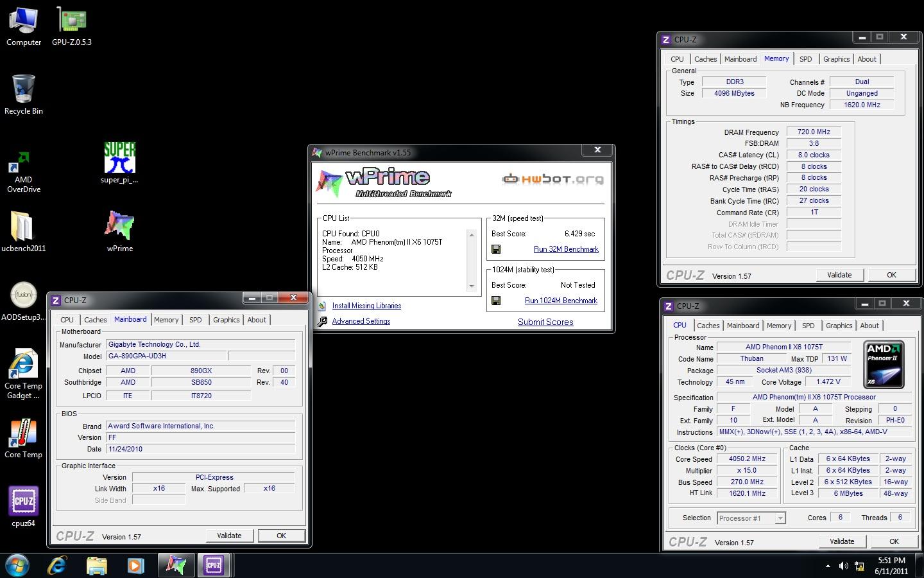Run 32M Benchmark in wPrime
The image size is (924, 578).
point(566,249)
